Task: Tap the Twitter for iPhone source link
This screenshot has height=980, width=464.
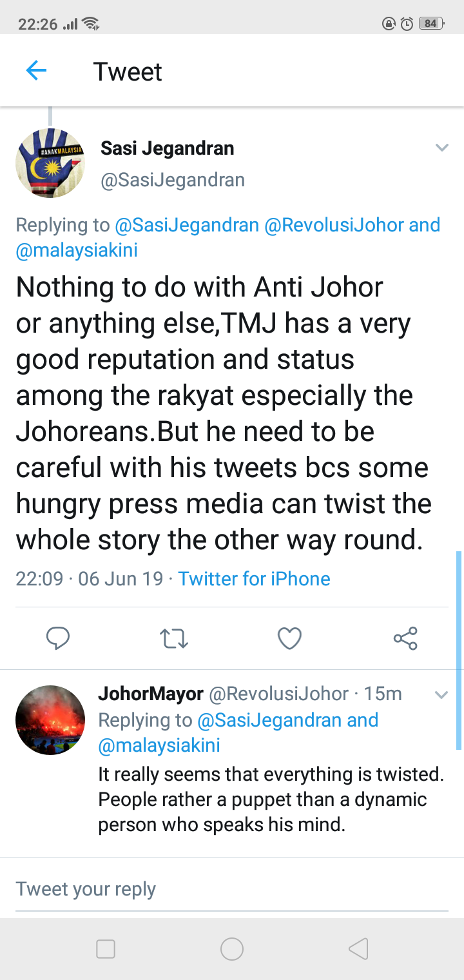Action: coord(254,578)
